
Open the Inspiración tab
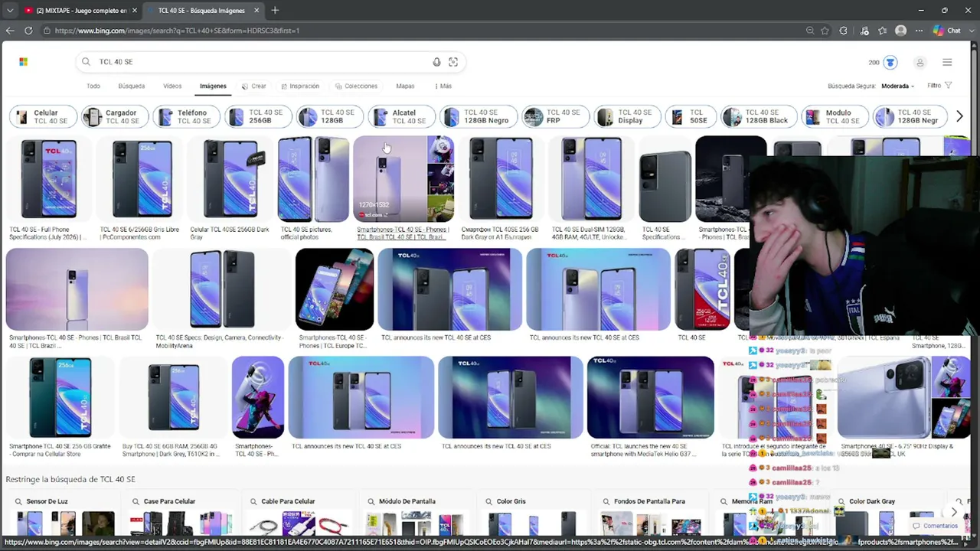pyautogui.click(x=300, y=86)
